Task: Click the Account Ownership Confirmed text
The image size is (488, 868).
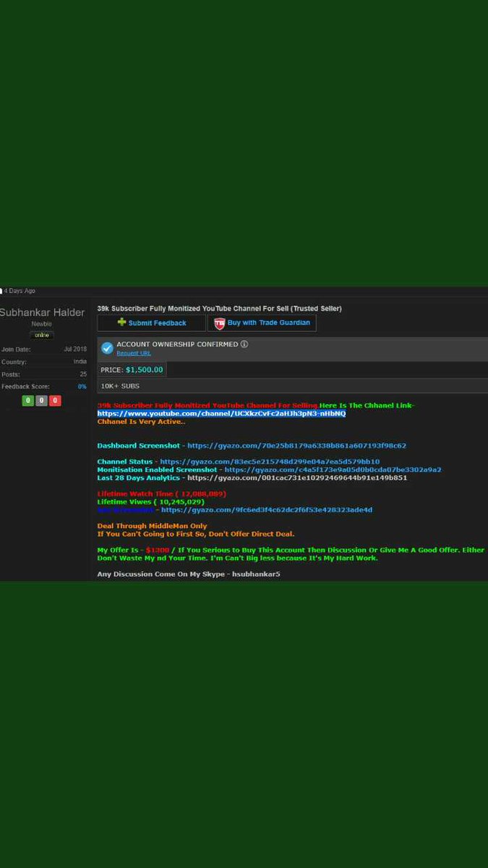Action: 177,344
